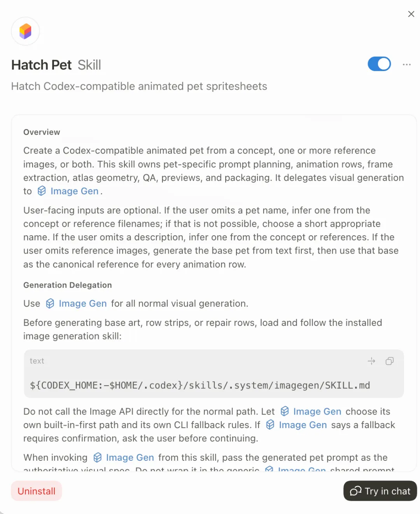Image resolution: width=420 pixels, height=514 pixels.
Task: Click the SKILL.md path code text
Action: (200, 386)
